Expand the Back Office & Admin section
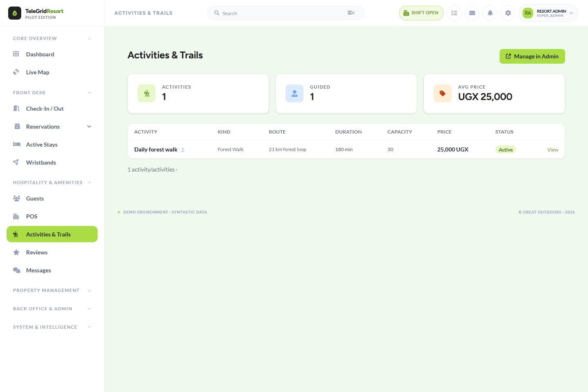This screenshot has height=392, width=588. pos(52,309)
